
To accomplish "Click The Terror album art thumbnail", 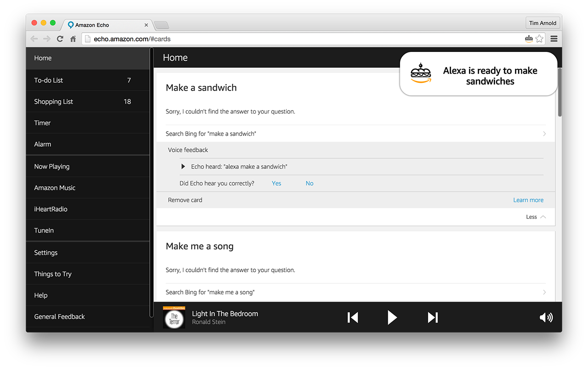I will [x=174, y=317].
